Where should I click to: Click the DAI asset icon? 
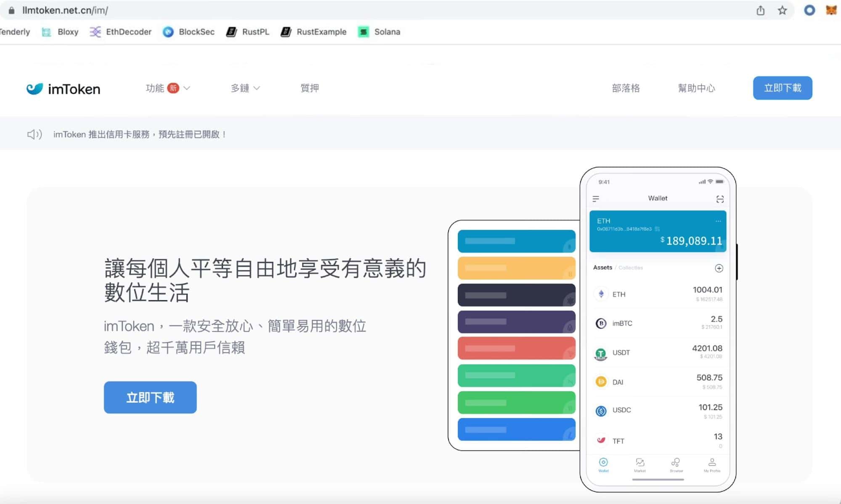click(x=600, y=382)
